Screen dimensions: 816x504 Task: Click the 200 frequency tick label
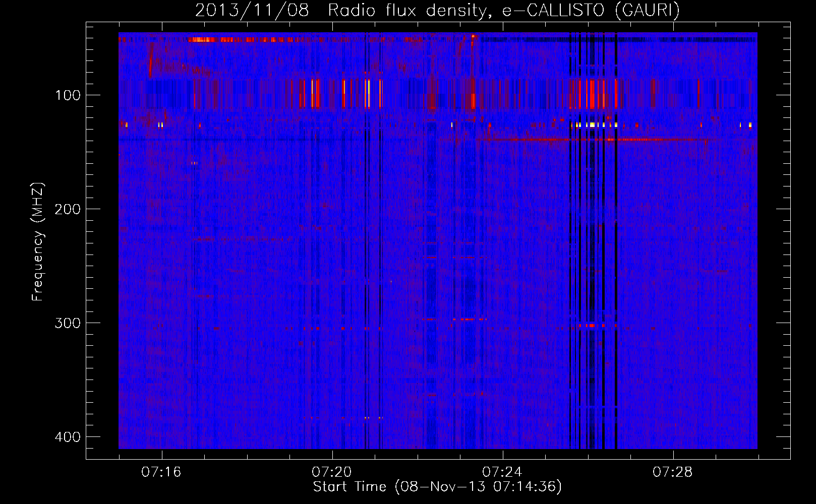[x=68, y=209]
